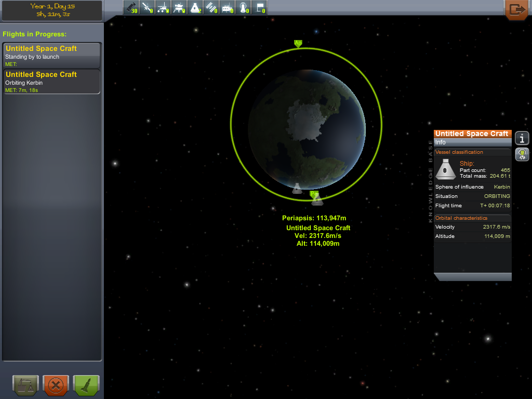
Task: Click the panel's "Altitude 114,009 m" row
Action: pos(473,236)
